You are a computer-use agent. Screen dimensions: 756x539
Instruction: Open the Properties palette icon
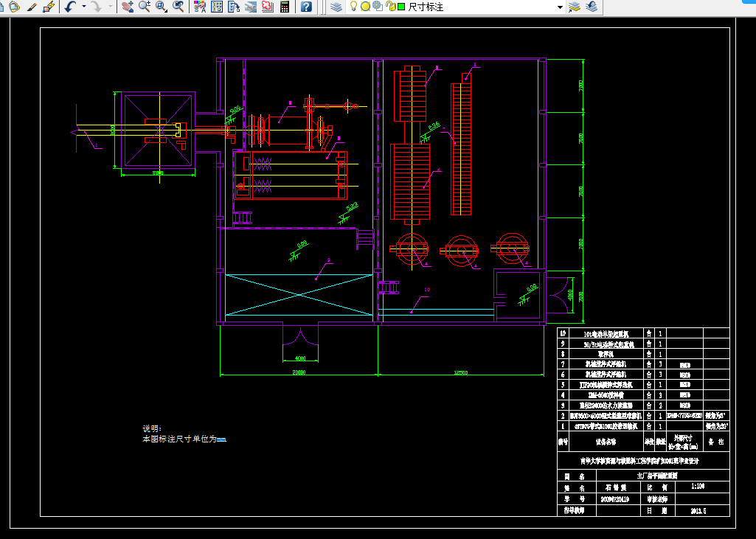200,7
